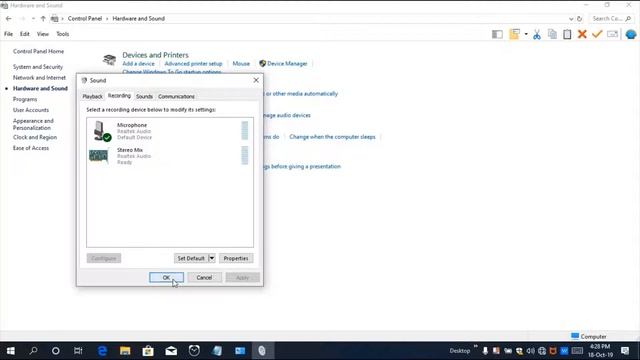
Task: Go to Network and Internet
Action: (x=39, y=78)
